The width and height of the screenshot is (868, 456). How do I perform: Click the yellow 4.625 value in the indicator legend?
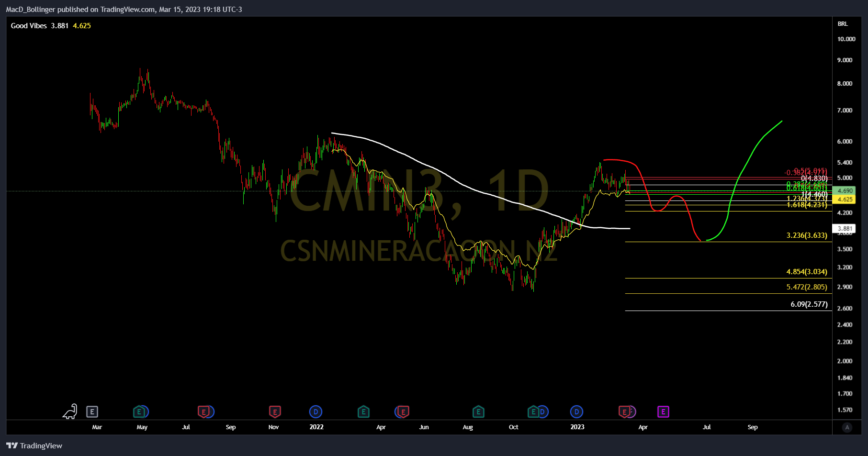[x=82, y=26]
